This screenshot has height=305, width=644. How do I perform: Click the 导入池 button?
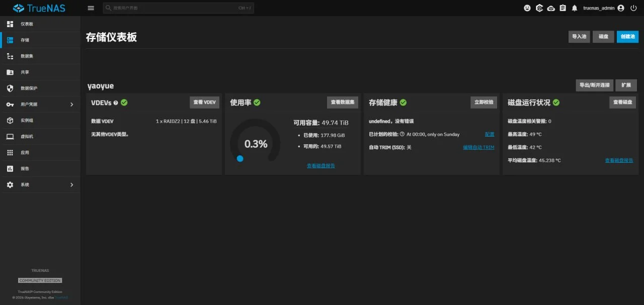[x=579, y=37]
